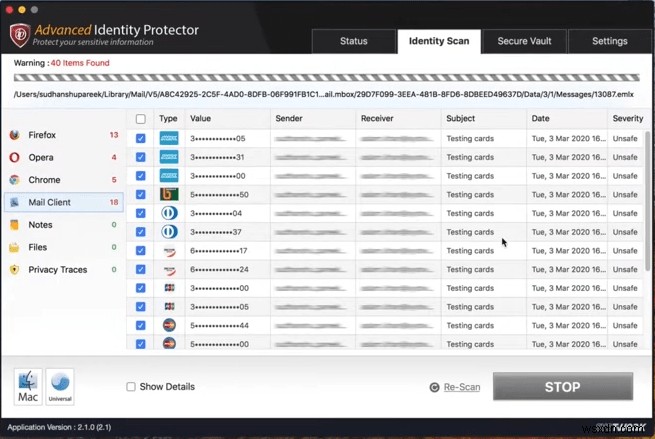Uncheck the row with value ending 31
Image resolution: width=655 pixels, height=439 pixels.
(x=141, y=157)
